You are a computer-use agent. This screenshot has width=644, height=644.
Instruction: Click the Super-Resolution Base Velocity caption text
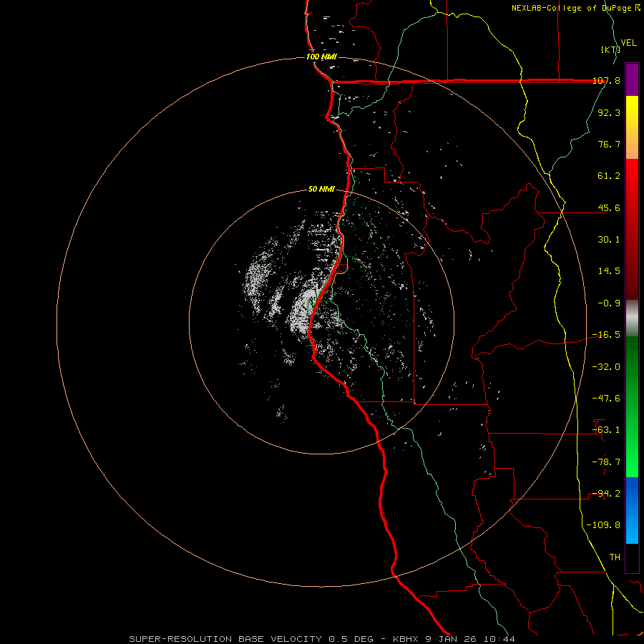pyautogui.click(x=321, y=639)
